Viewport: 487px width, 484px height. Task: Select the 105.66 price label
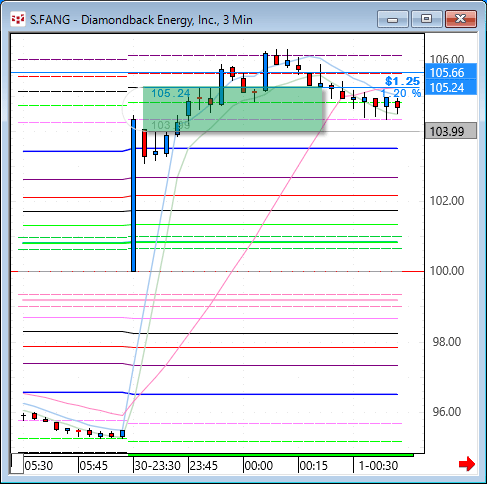pos(451,72)
